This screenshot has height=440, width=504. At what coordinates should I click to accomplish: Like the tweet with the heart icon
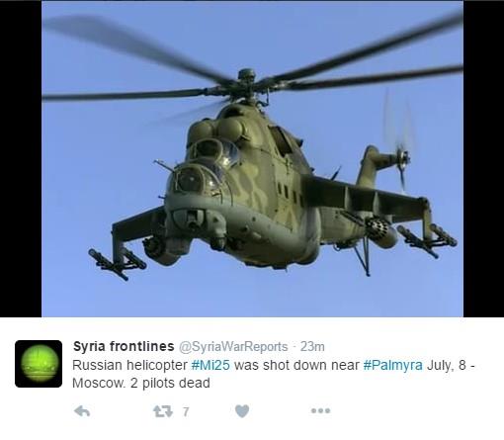pyautogui.click(x=242, y=411)
